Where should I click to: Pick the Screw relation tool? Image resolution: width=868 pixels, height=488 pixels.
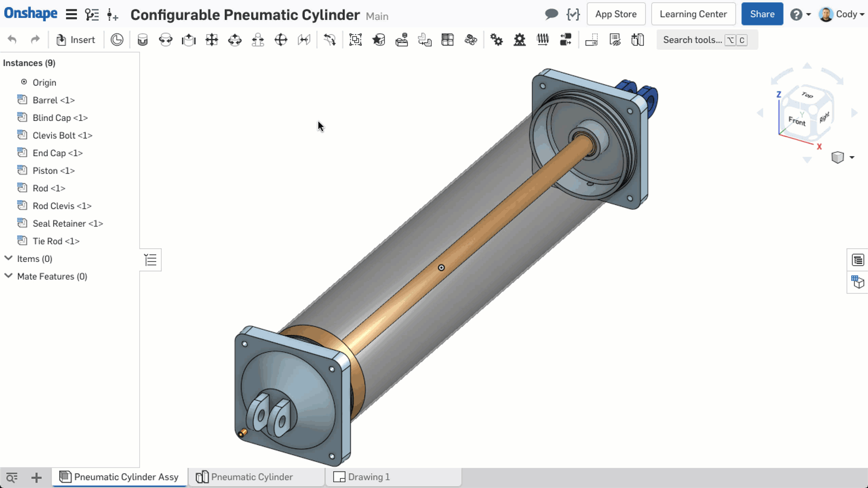(x=542, y=40)
